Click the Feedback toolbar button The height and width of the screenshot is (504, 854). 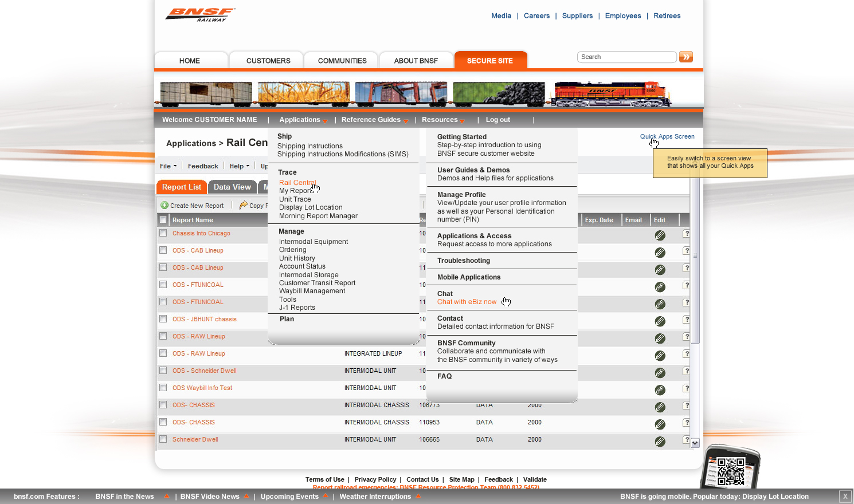pos(203,166)
